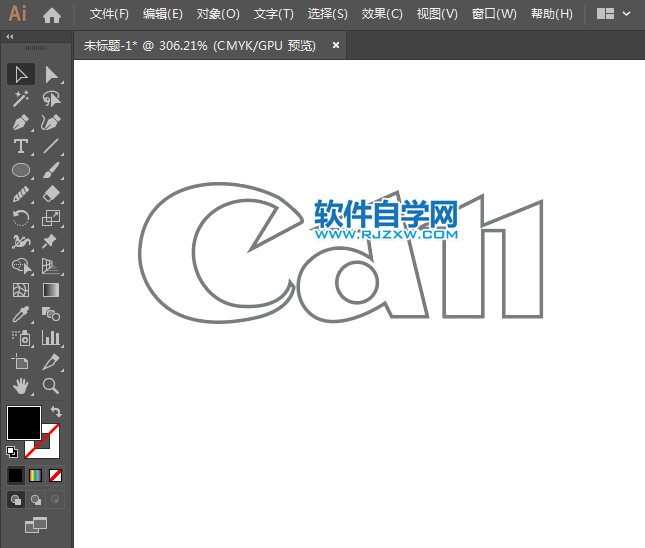This screenshot has height=548, width=645.
Task: Choose the Gradient tool
Action: [51, 290]
